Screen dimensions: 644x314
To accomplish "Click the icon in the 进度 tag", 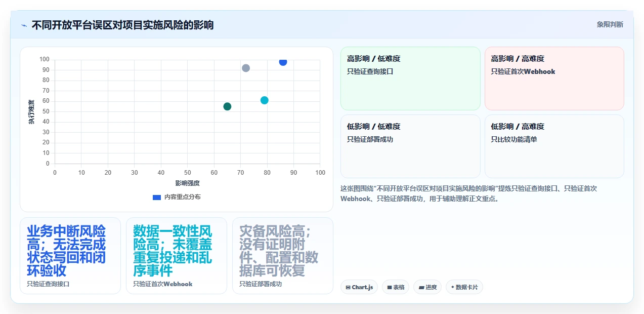I will coord(421,287).
